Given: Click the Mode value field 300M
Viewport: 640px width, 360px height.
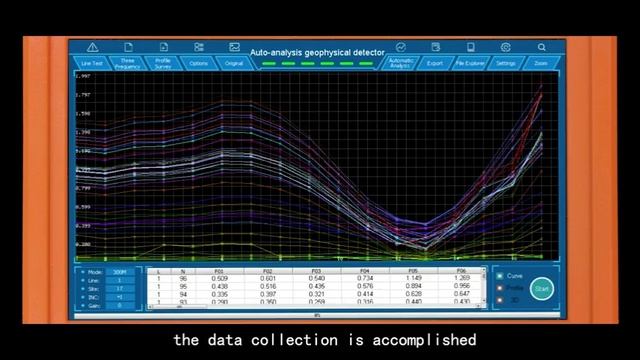Looking at the screenshot, I should coord(120,272).
